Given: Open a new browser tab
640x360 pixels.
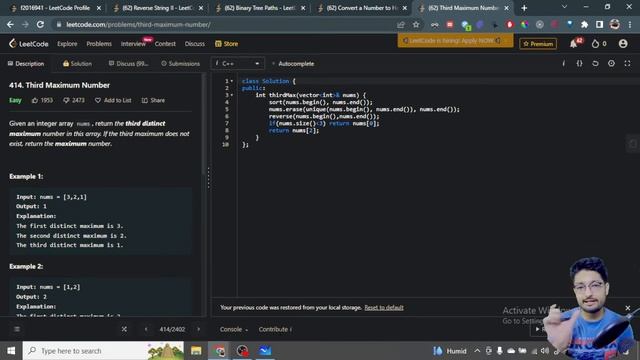Looking at the screenshot, I should click(524, 8).
